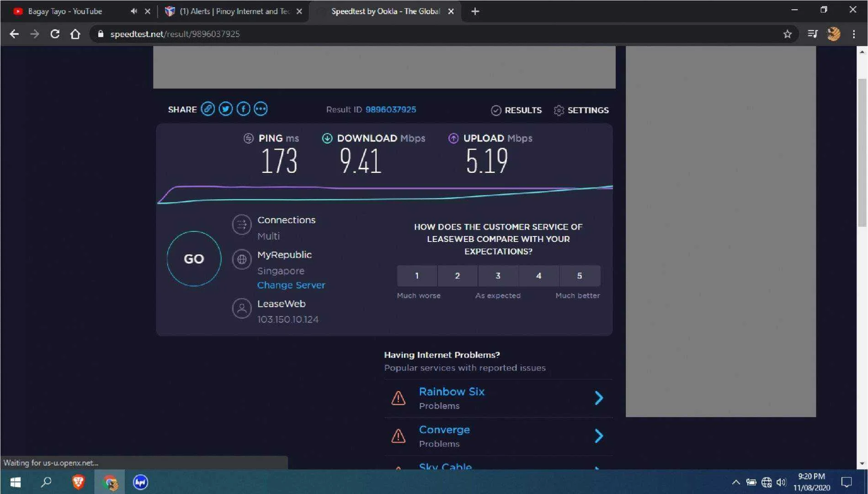Open Converge problems report
The image size is (868, 494).
point(444,430)
